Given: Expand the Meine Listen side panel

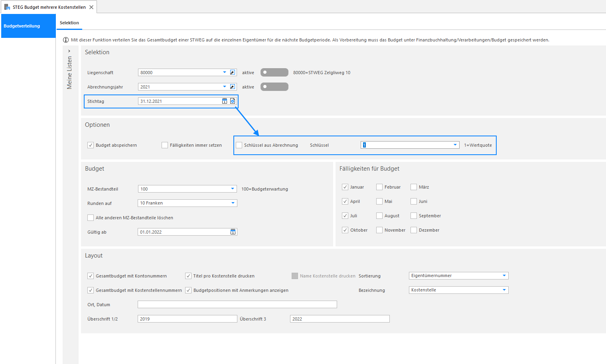Looking at the screenshot, I should point(69,51).
